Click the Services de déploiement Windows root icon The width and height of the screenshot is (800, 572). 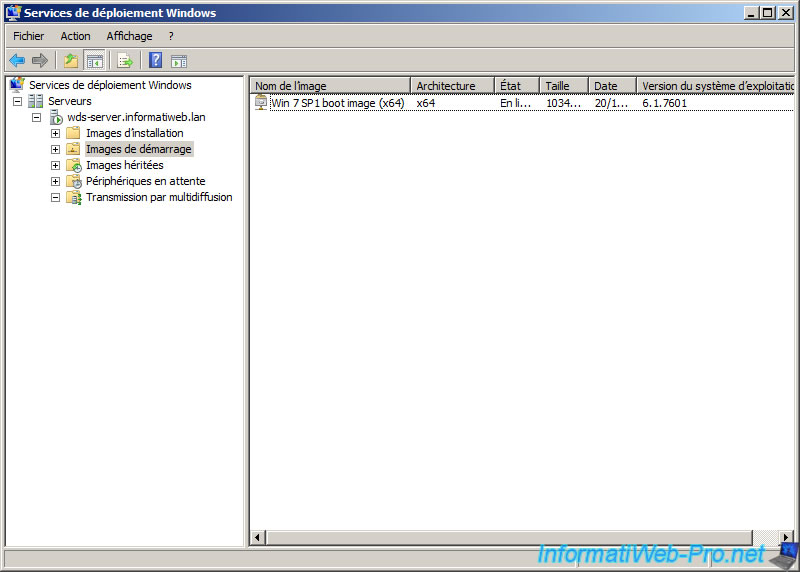(17, 84)
